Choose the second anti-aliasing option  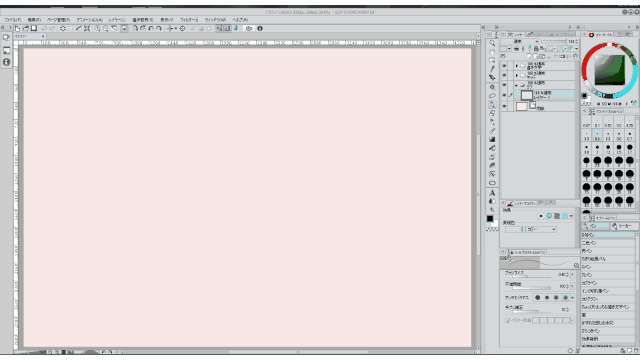coord(547,298)
